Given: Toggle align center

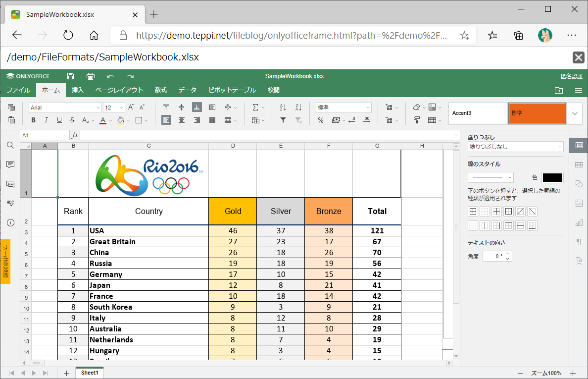Looking at the screenshot, I should click(x=182, y=120).
